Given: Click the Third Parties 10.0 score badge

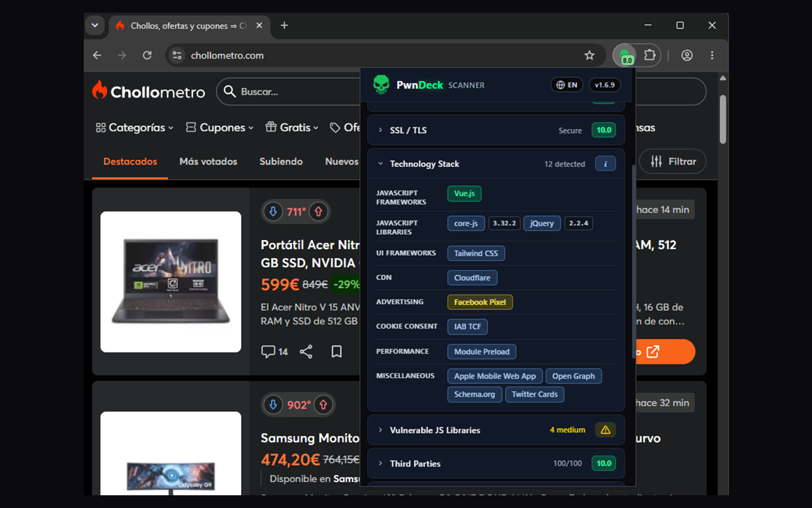Looking at the screenshot, I should 604,464.
